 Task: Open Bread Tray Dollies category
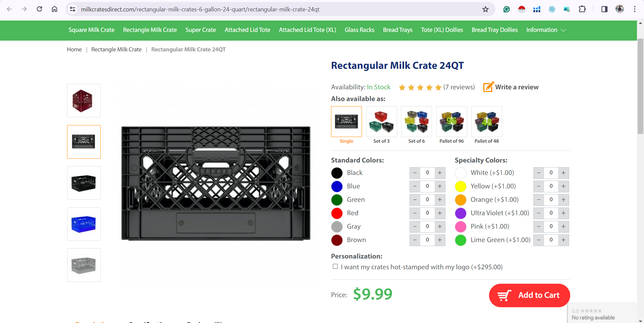pyautogui.click(x=495, y=30)
